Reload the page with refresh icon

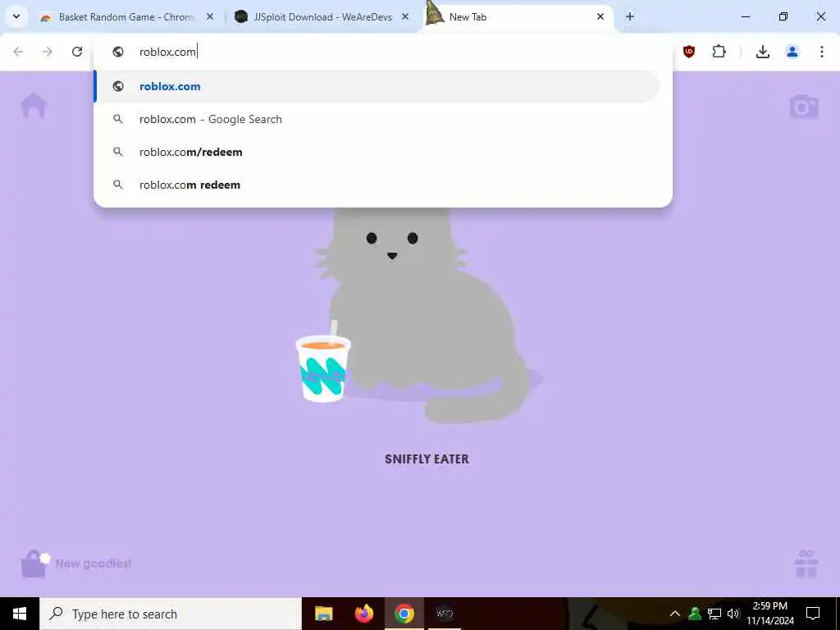(x=77, y=52)
